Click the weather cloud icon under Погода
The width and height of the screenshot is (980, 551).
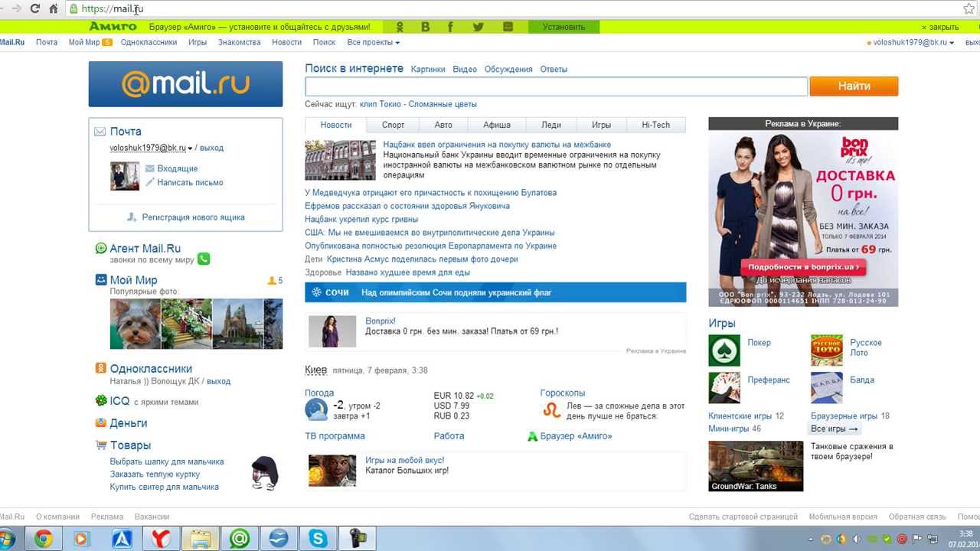tap(317, 410)
